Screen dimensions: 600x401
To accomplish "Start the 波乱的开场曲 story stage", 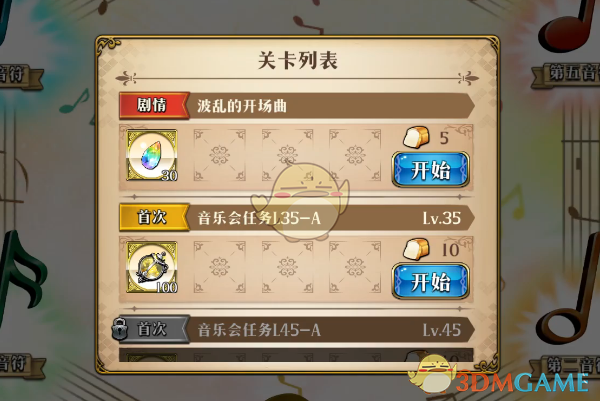I will click(431, 170).
